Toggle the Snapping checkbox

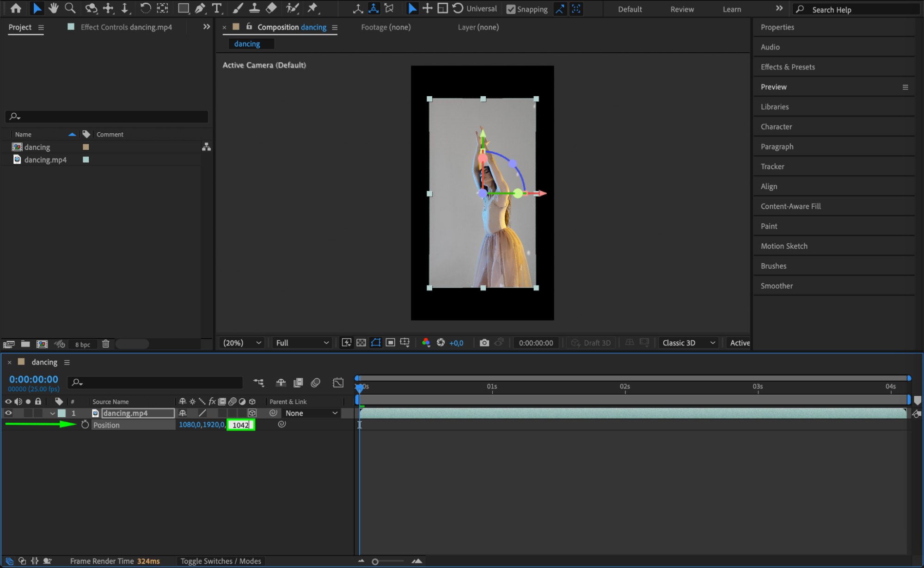pyautogui.click(x=511, y=9)
